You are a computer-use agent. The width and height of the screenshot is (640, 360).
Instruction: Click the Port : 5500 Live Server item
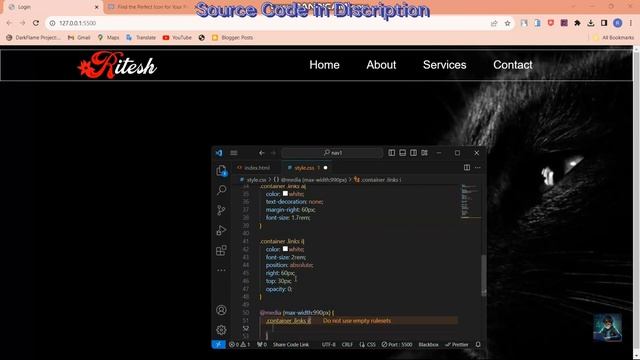397,344
